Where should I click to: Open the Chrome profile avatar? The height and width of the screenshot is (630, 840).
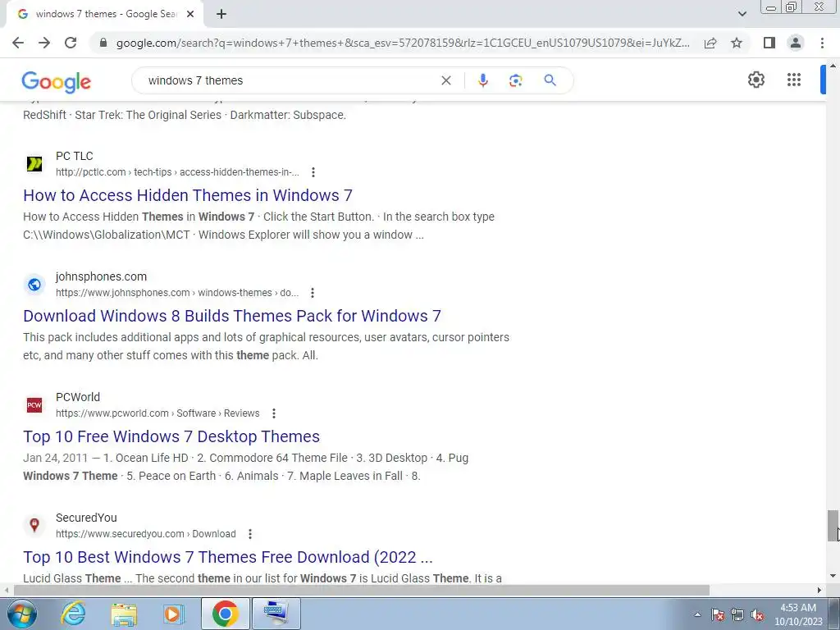pyautogui.click(x=796, y=43)
